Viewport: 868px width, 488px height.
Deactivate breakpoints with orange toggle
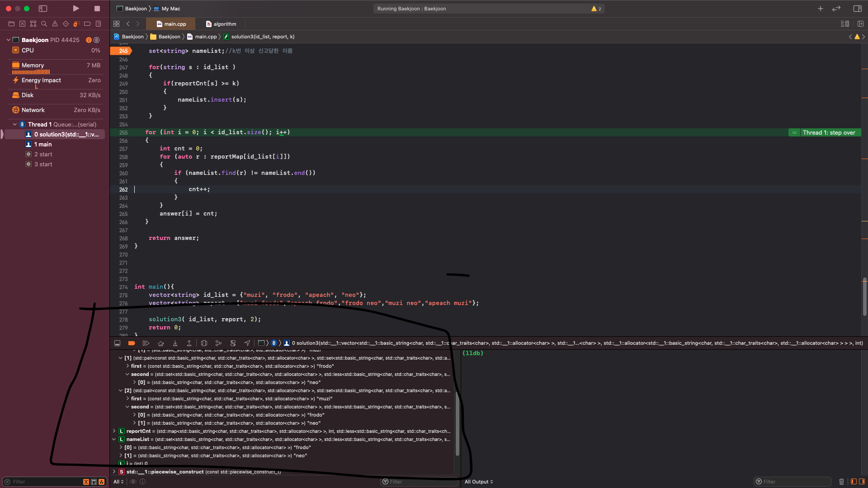132,343
